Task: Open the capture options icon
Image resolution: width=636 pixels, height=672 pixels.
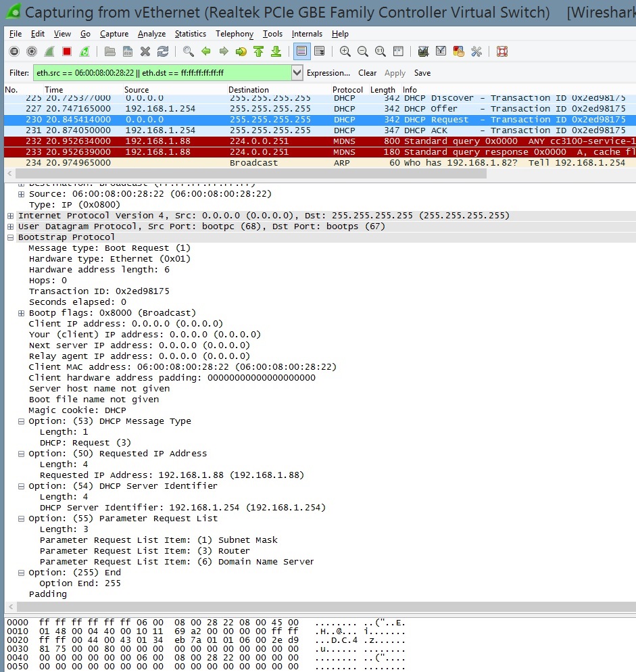Action: click(x=32, y=52)
